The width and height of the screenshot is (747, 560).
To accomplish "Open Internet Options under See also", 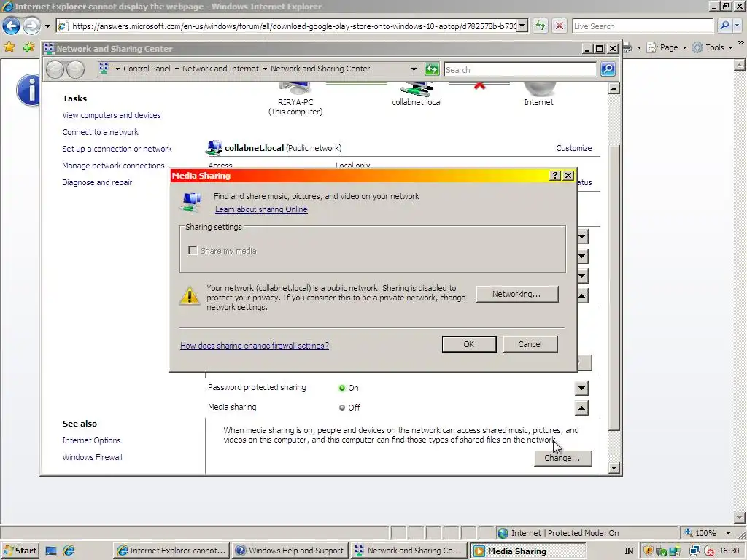I will [x=91, y=440].
